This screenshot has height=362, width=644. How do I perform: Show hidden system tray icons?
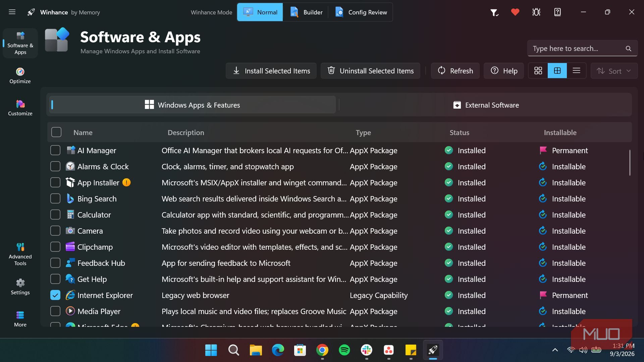coord(555,350)
